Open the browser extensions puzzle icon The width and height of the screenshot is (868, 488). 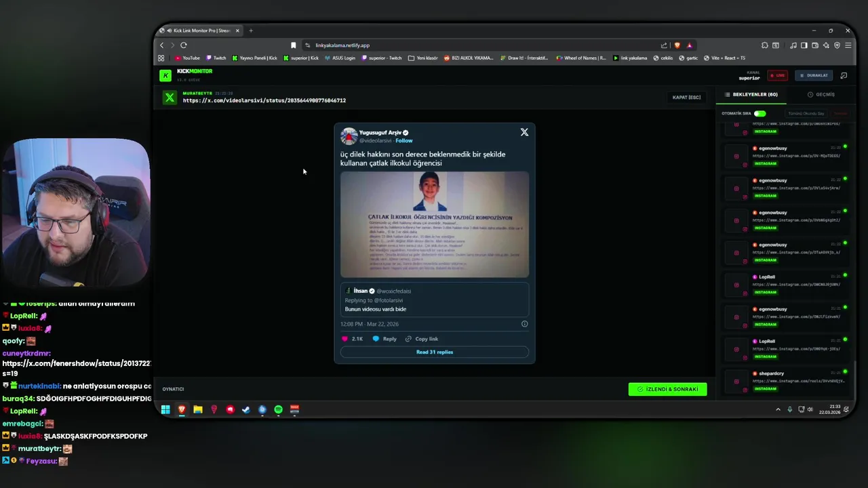[x=765, y=45]
